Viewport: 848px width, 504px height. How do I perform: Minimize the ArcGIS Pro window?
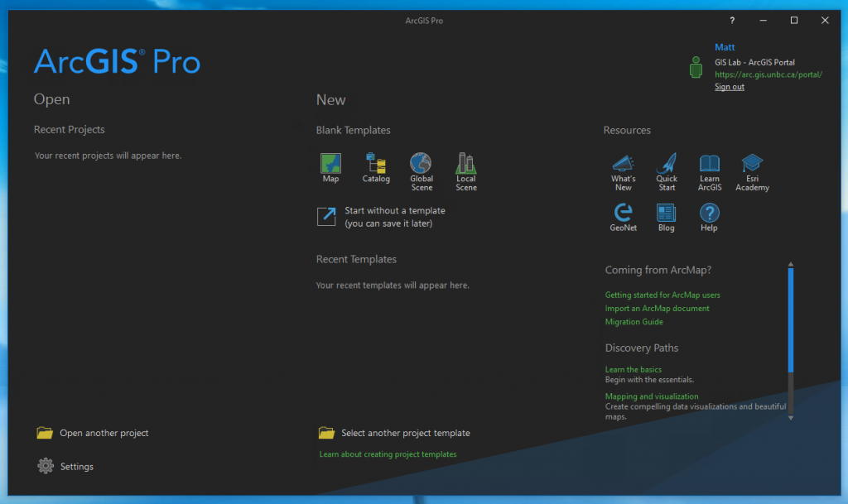(763, 21)
